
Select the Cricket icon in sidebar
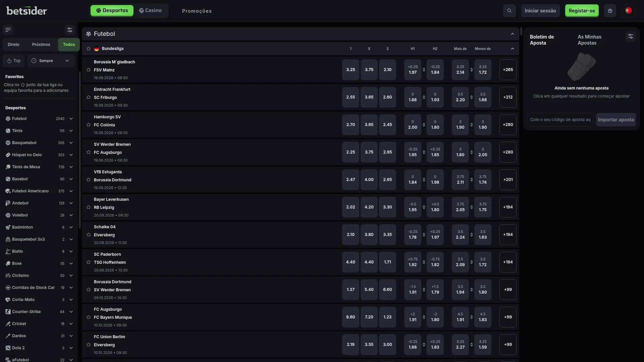8,324
